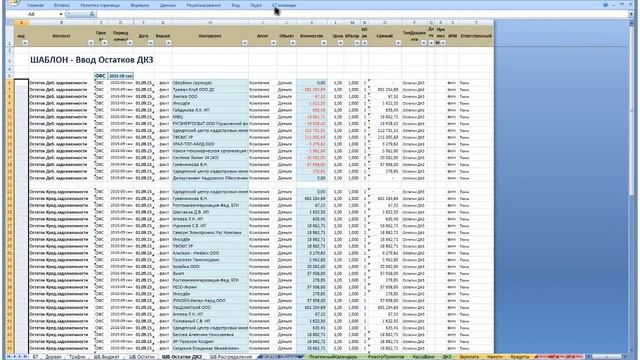The image size is (640, 360).
Task: Open the Дата column filter dropdown
Action: pos(150,43)
